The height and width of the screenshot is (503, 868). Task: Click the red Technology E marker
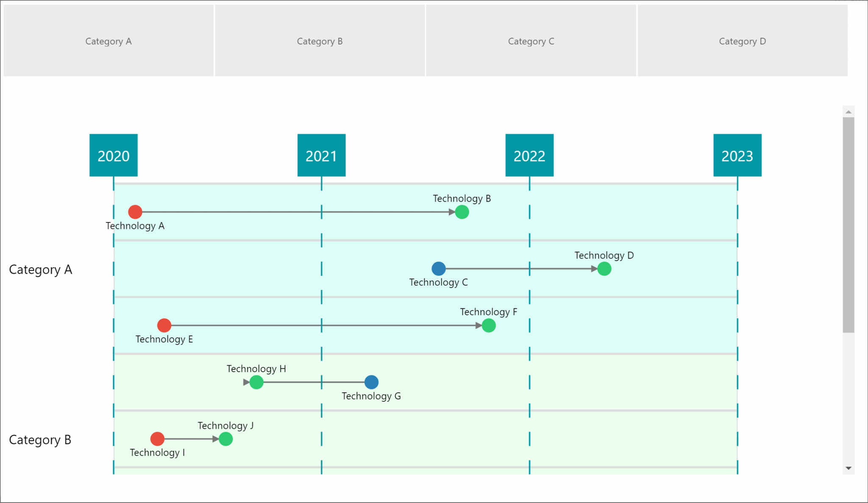pyautogui.click(x=164, y=325)
